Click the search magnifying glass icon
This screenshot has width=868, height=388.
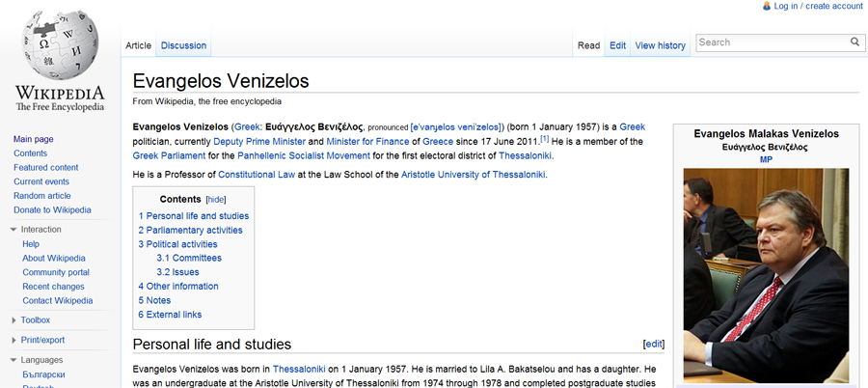(x=854, y=42)
